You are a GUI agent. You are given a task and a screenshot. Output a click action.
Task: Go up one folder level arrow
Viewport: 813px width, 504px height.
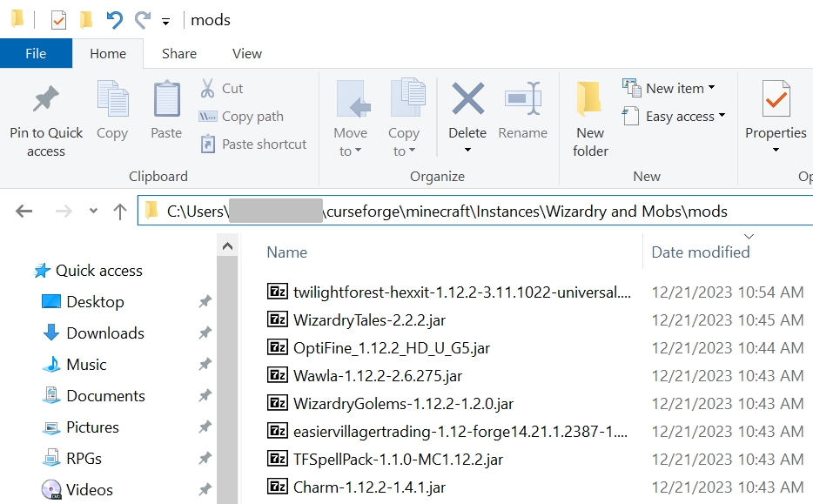[x=120, y=212]
